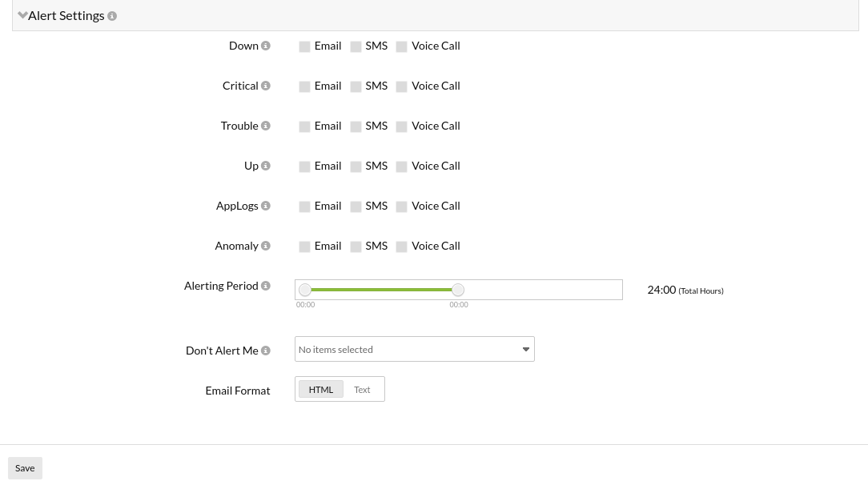Screen dimensions: 868x489
Task: Enable Email alerts for Down status
Action: click(x=304, y=46)
